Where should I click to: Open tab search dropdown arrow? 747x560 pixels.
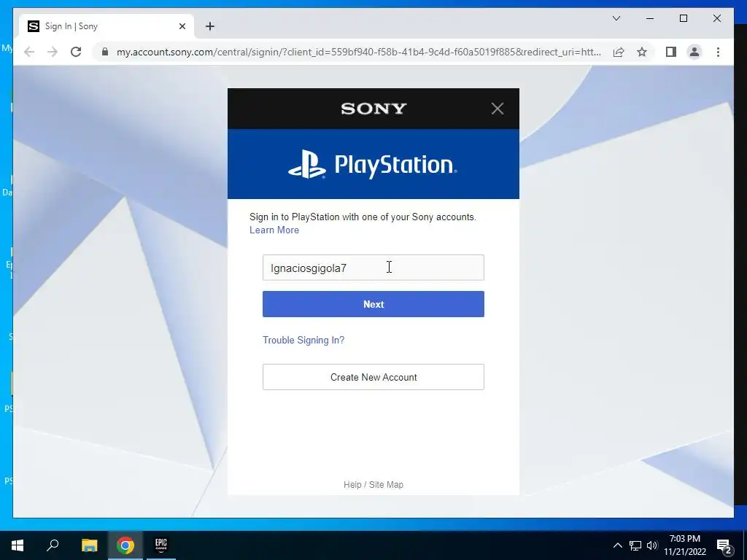[616, 18]
